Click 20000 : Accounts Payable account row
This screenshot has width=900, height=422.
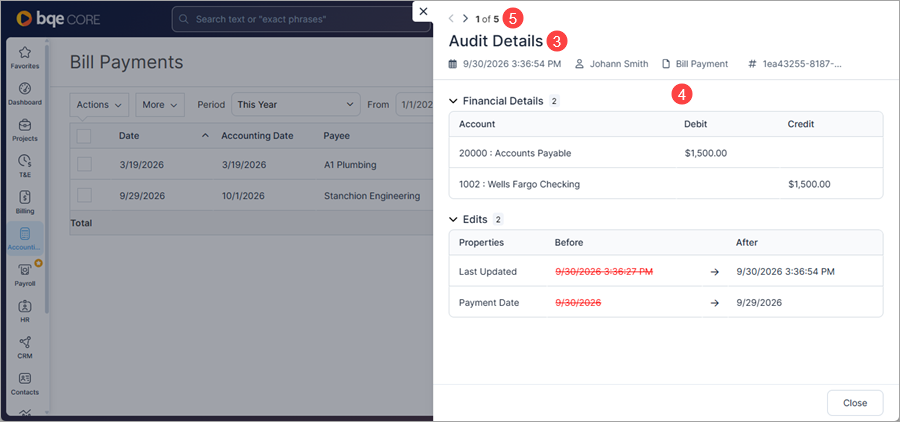tap(666, 153)
